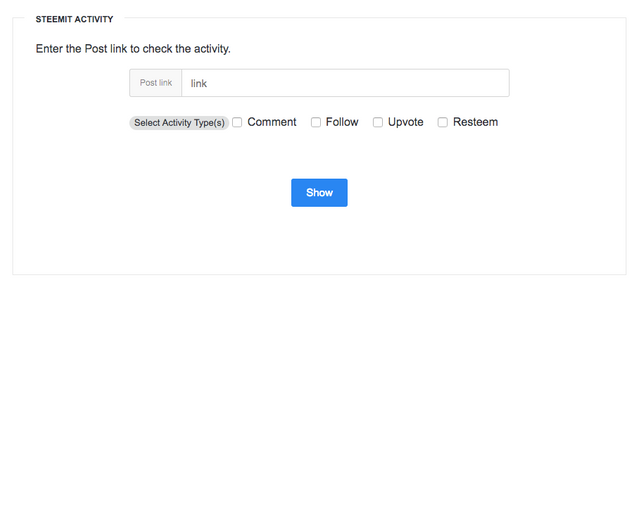Image resolution: width=640 pixels, height=525 pixels.
Task: Enable the Follow checkbox
Action: click(316, 123)
